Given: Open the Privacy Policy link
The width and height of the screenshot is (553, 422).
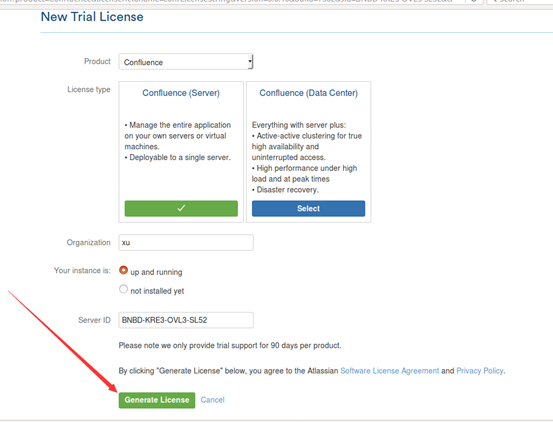Looking at the screenshot, I should [x=480, y=371].
